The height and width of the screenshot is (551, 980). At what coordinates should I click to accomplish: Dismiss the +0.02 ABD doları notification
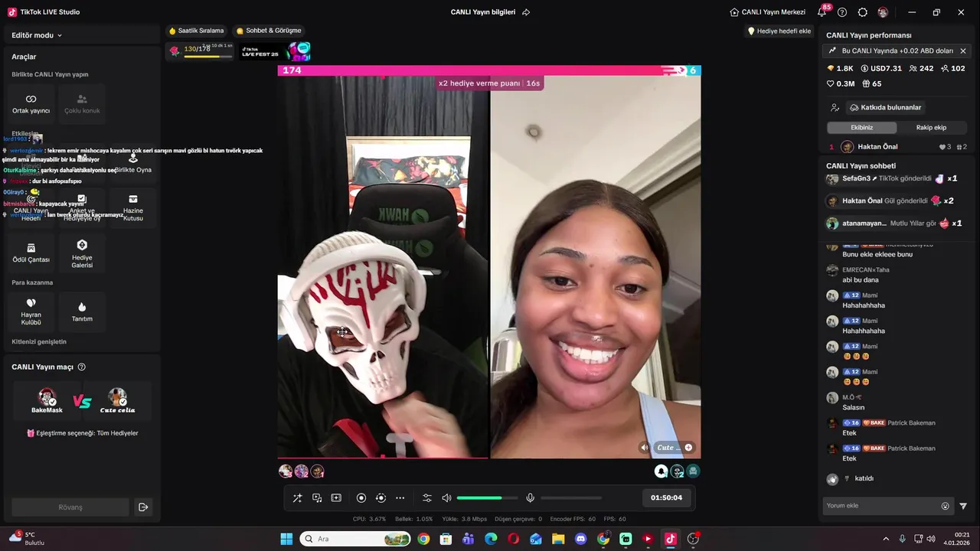point(963,51)
